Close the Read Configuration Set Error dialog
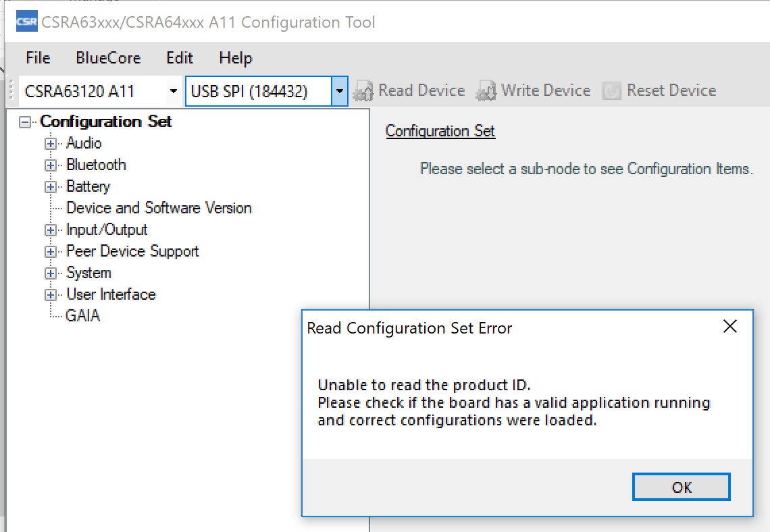 729,326
